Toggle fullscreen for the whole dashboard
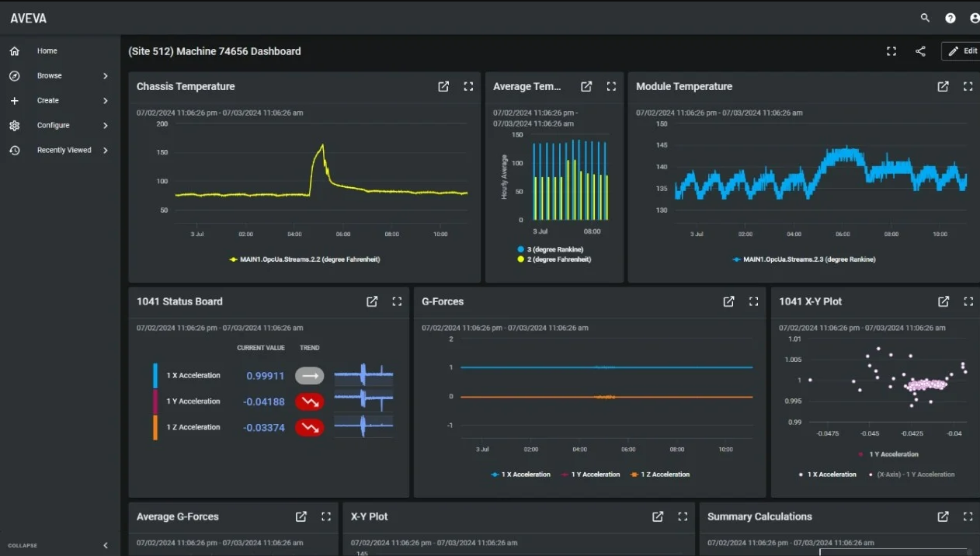 click(x=891, y=51)
